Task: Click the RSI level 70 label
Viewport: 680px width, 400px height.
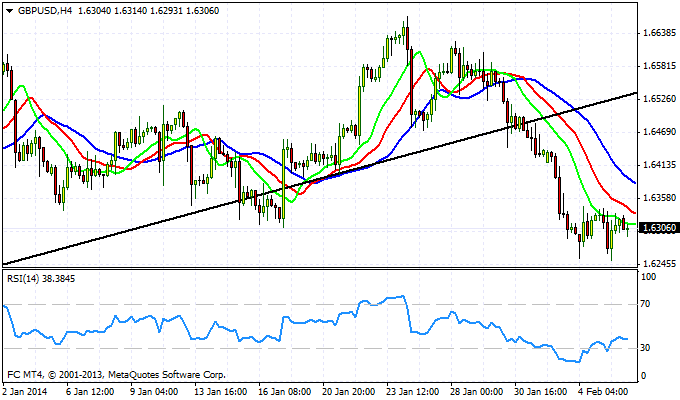Action: (x=646, y=304)
